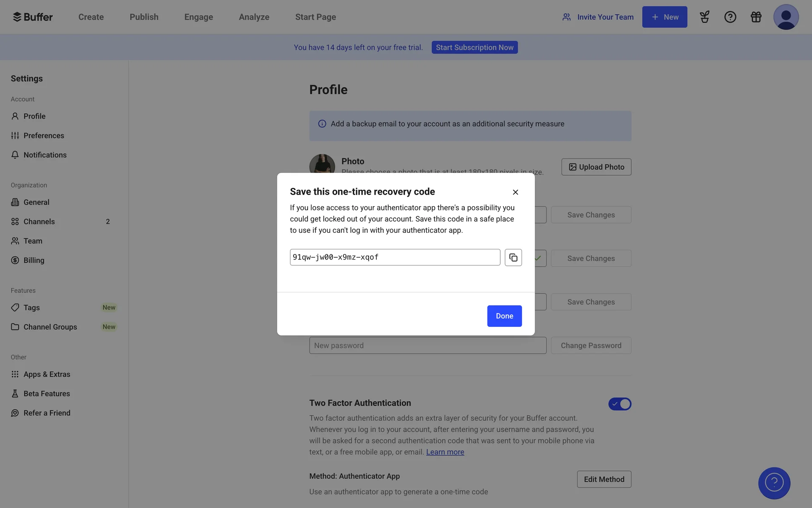
Task: Open the floating help widget bubble
Action: click(774, 483)
